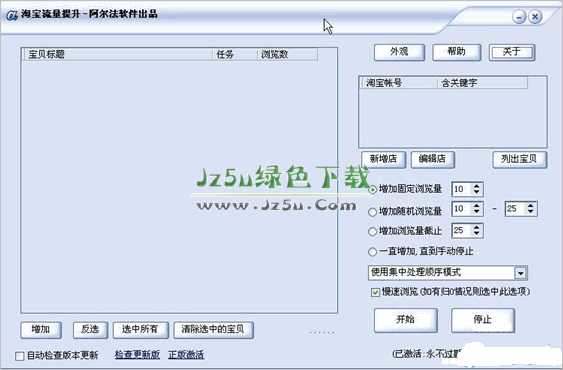The height and width of the screenshot is (370, 563).
Task: Click the app logo icon in title bar
Action: 12,16
